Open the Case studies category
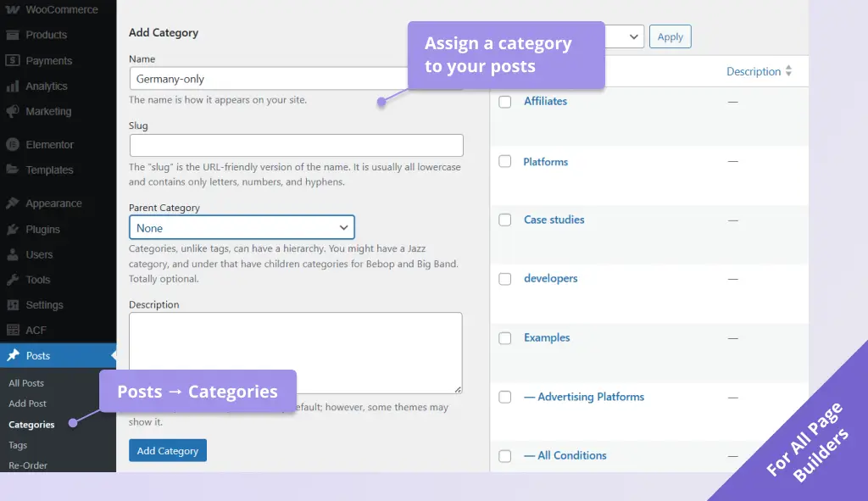 (x=554, y=220)
